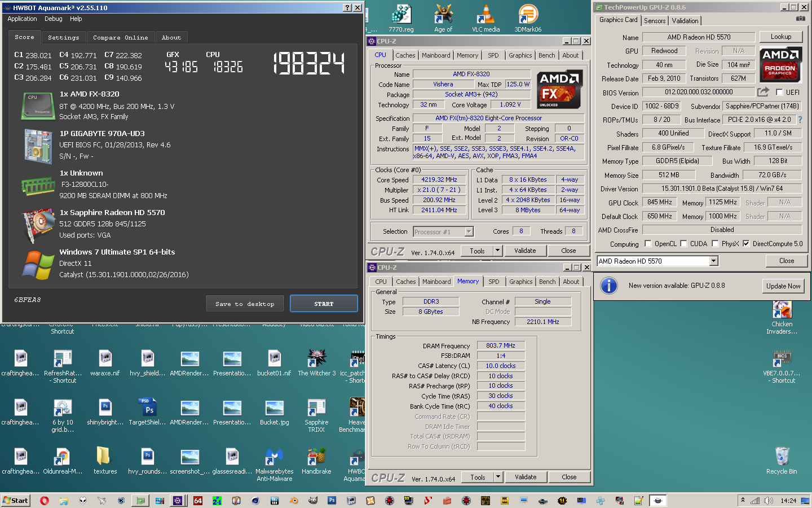Click the DRAM Frequency value 803.7 MHz
Image resolution: width=812 pixels, height=508 pixels.
501,345
